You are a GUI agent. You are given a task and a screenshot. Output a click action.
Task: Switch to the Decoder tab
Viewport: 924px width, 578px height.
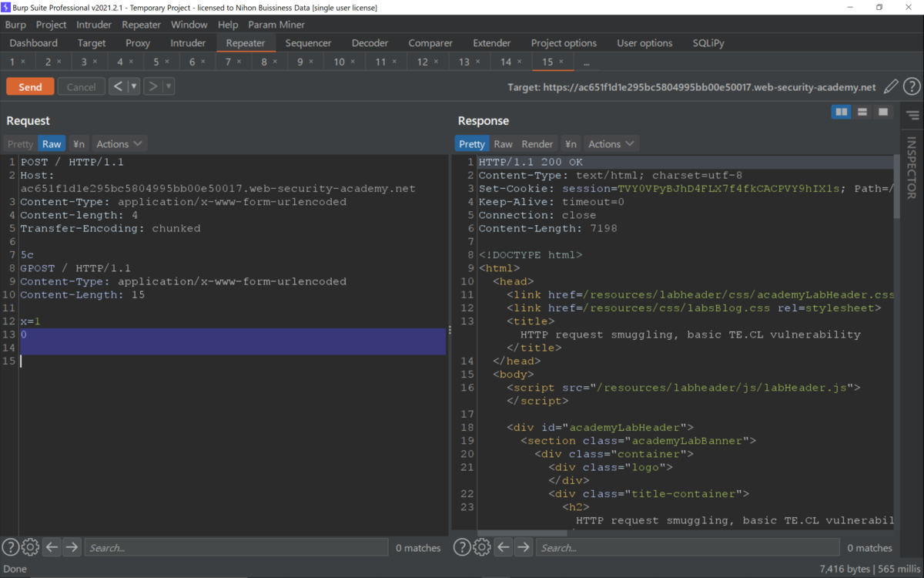click(x=370, y=43)
